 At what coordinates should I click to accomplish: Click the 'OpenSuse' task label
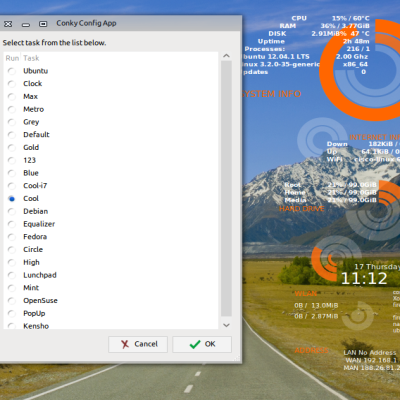point(40,301)
